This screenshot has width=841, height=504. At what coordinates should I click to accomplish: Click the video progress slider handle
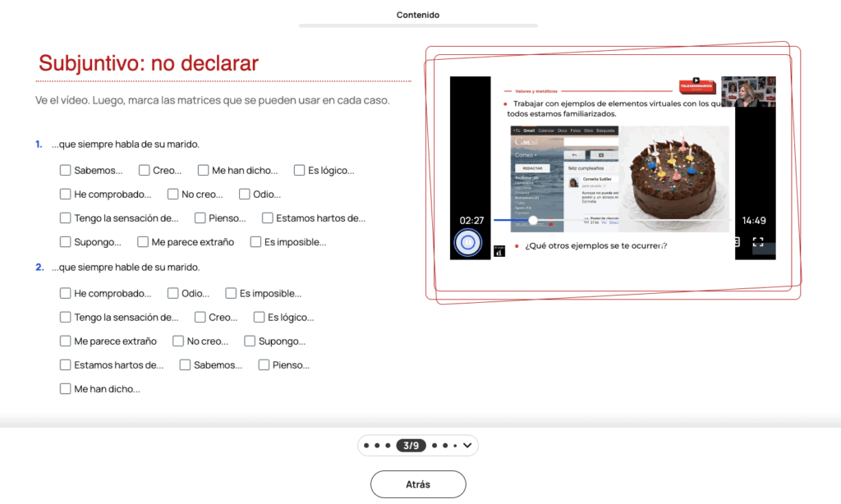[x=533, y=220]
